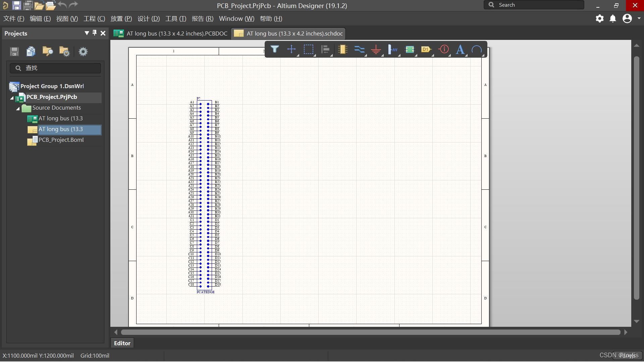Toggle the Projects panel pin

click(95, 33)
